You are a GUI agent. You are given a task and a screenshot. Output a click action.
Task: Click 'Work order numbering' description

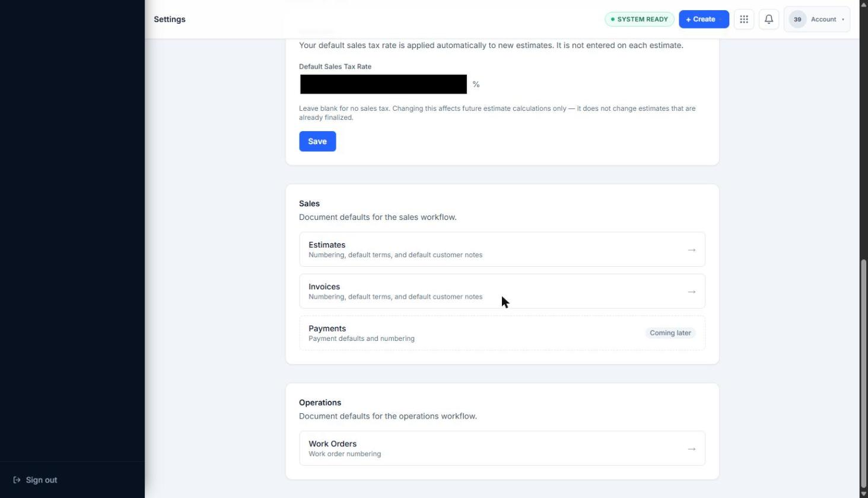click(345, 454)
